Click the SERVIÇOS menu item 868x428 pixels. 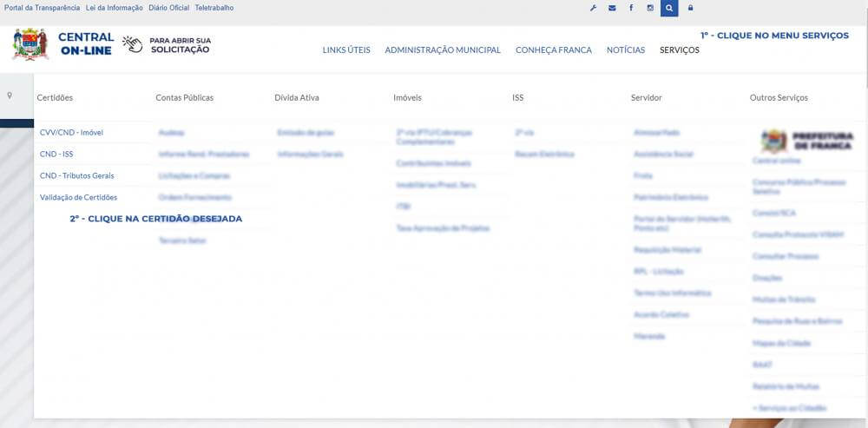click(x=680, y=49)
